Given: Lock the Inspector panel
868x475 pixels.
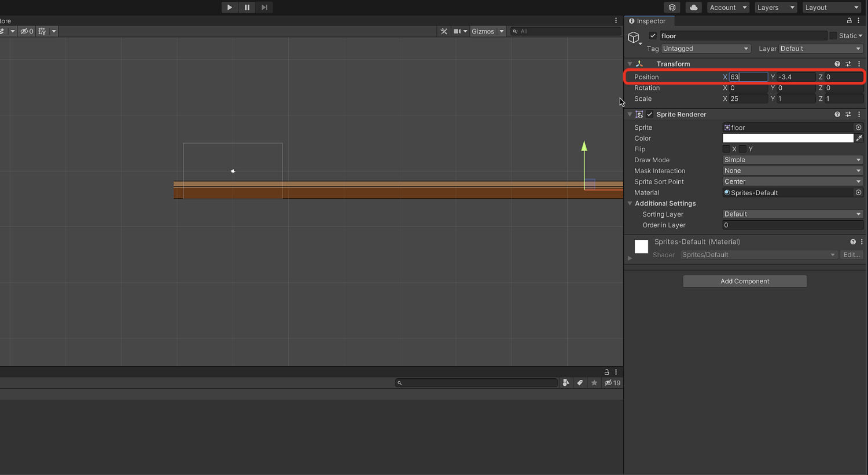Looking at the screenshot, I should click(849, 21).
